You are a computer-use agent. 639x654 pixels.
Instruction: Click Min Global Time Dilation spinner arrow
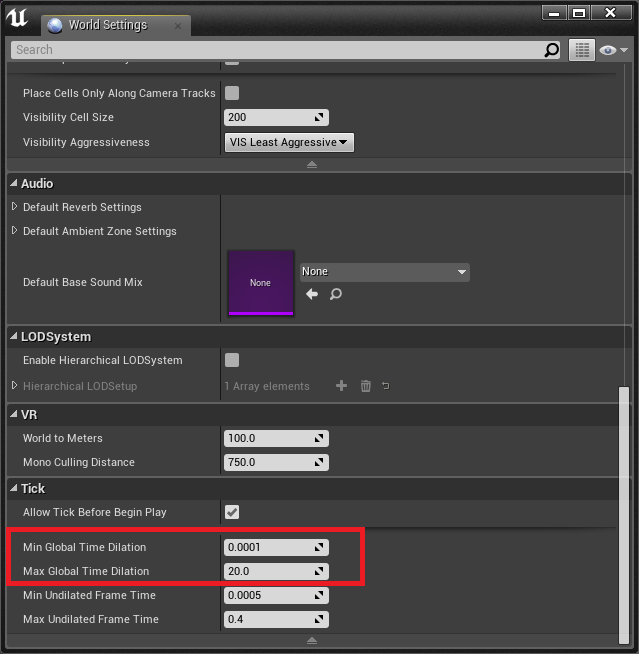pos(319,547)
